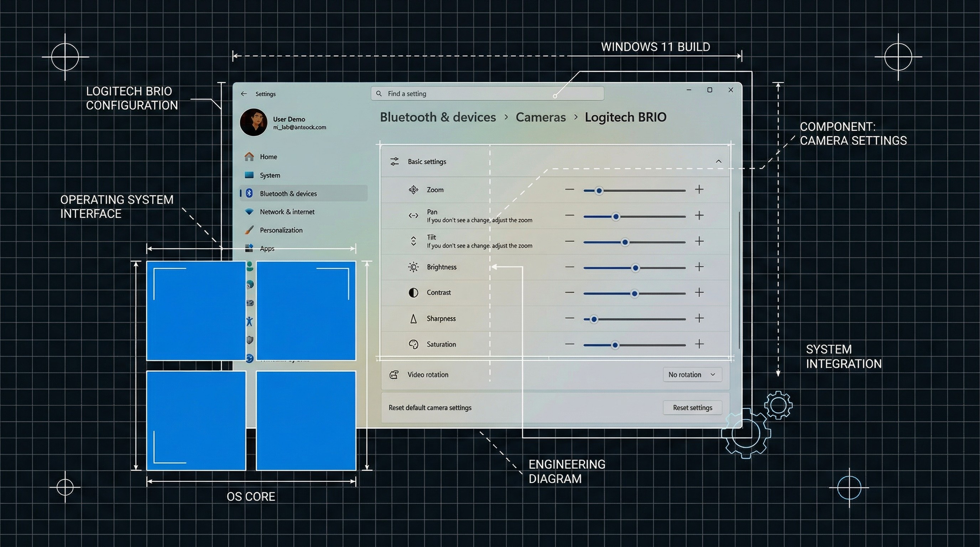Screen dimensions: 980x547
Task: Click the Personalization paintbrush icon
Action: point(249,230)
